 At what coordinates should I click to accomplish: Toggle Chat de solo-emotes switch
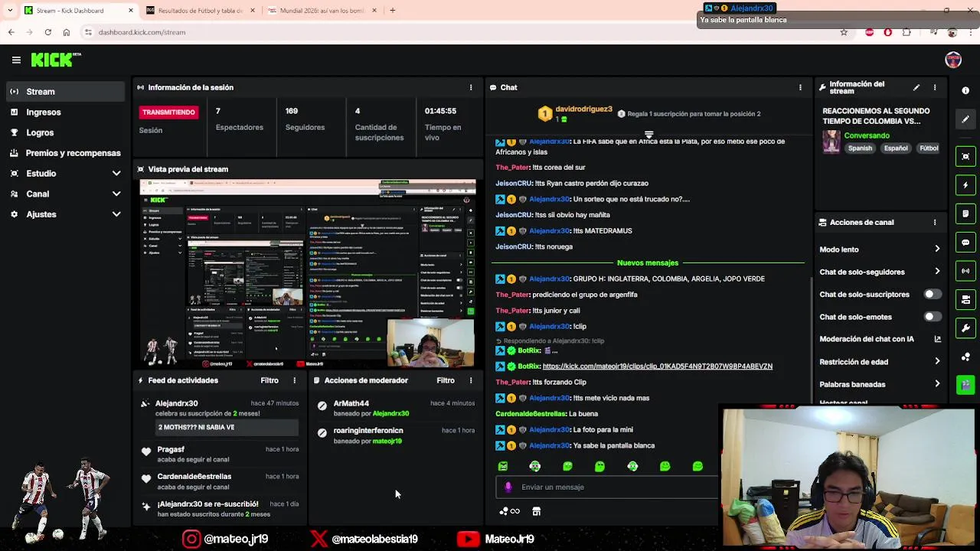932,317
